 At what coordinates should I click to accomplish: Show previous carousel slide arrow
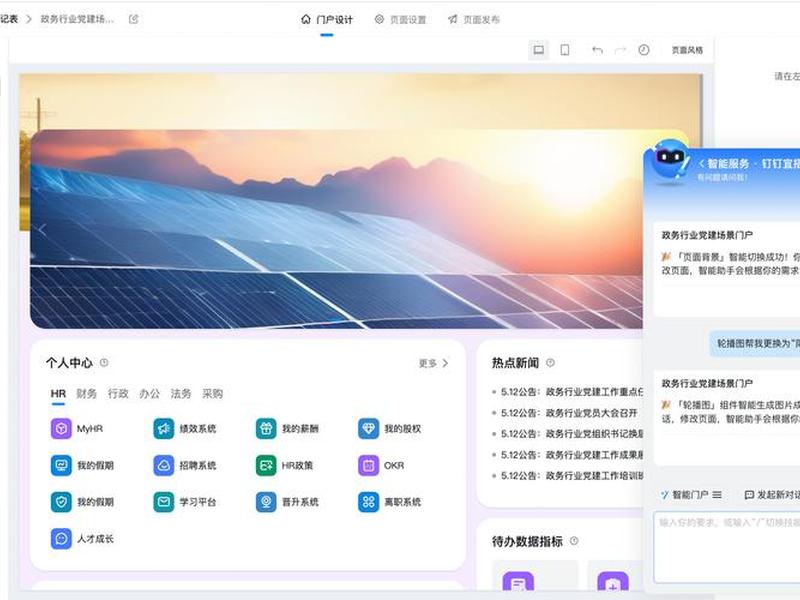coord(42,230)
